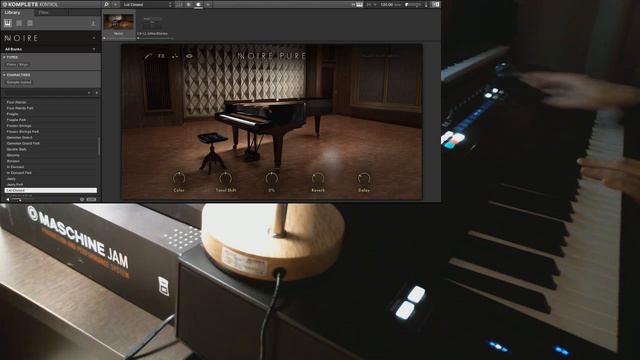Select the Sample-based character tag

click(19, 82)
